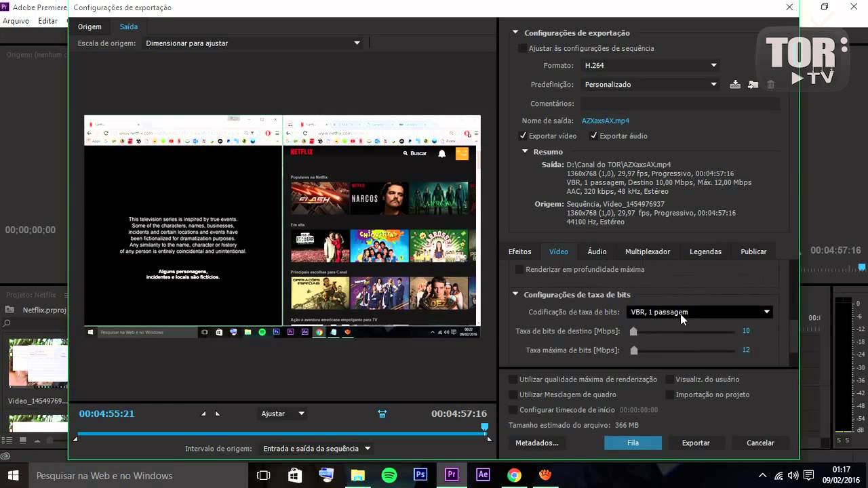The height and width of the screenshot is (488, 868).
Task: Open Chrome from the taskbar
Action: [514, 475]
